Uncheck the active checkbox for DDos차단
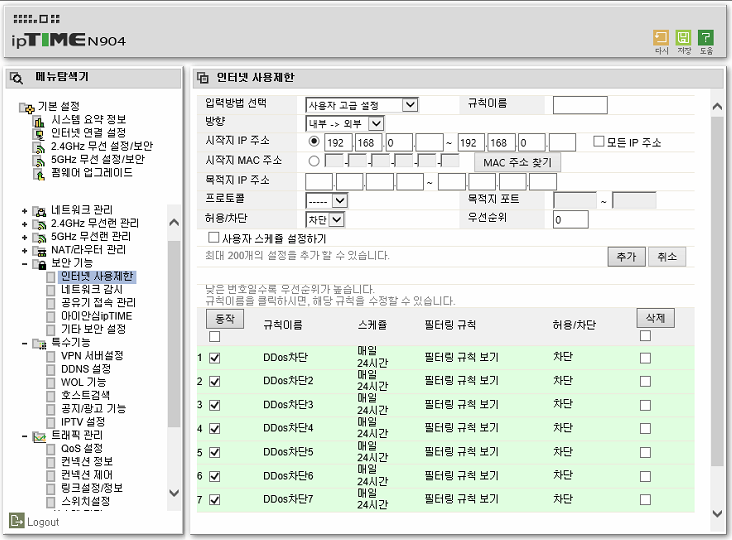732x540 pixels. pyautogui.click(x=214, y=358)
